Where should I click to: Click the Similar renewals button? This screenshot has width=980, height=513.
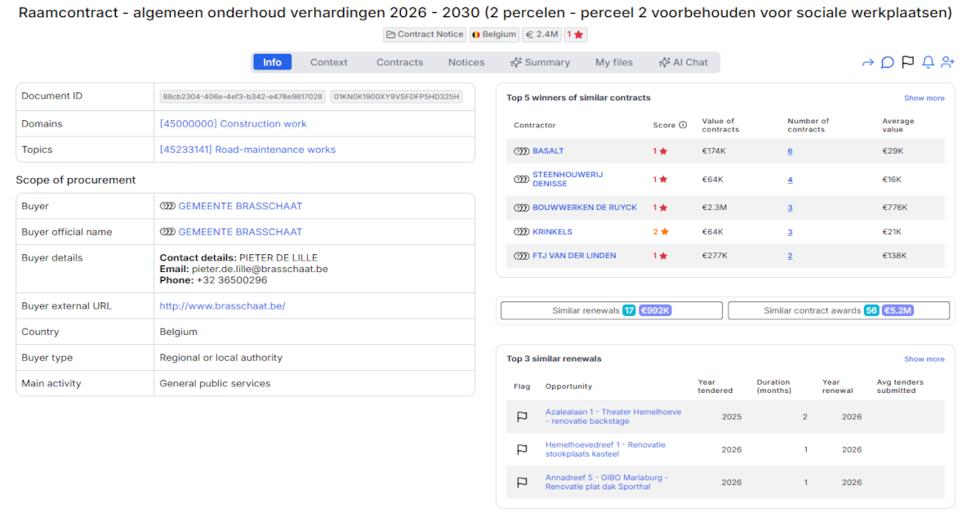pos(611,310)
